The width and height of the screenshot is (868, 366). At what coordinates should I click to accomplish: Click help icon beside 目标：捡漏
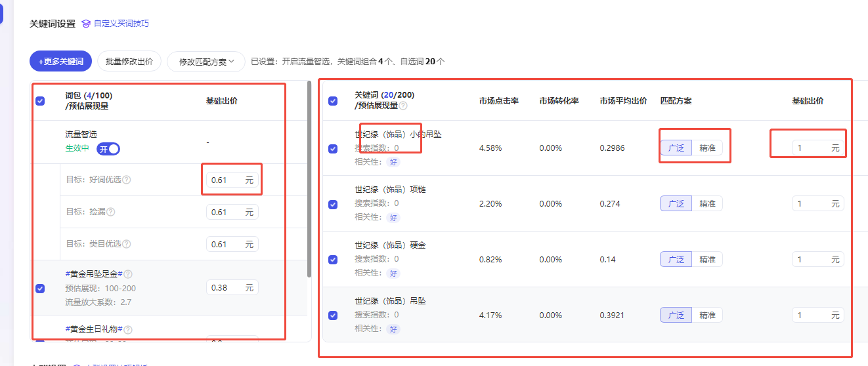[111, 212]
